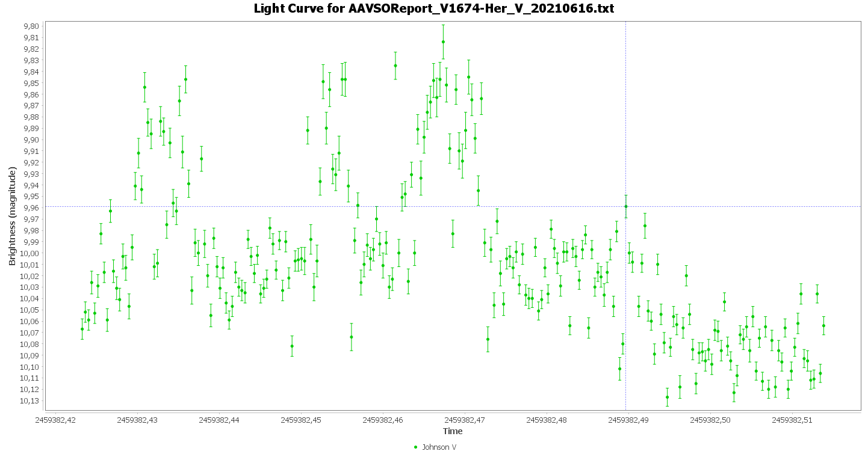Click y-axis tick label 10,00

pyautogui.click(x=29, y=253)
